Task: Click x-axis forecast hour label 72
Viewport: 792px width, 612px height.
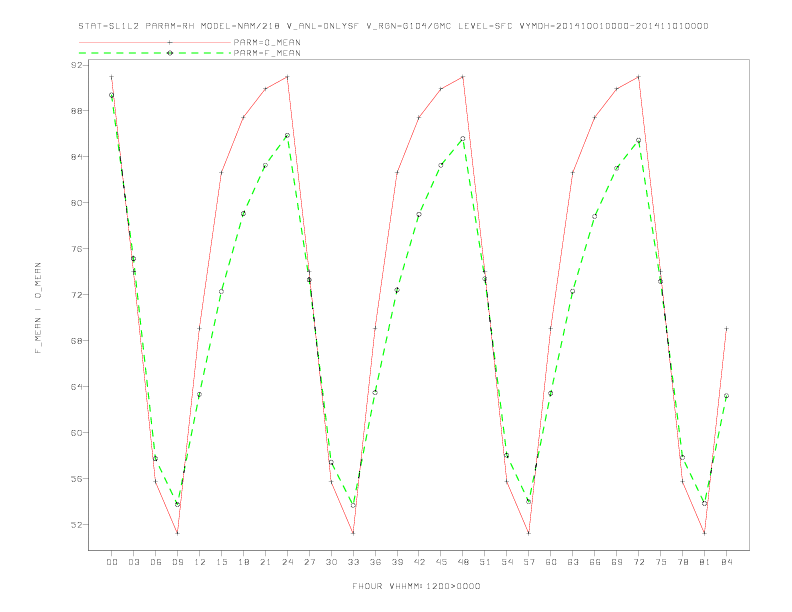Action: (639, 562)
